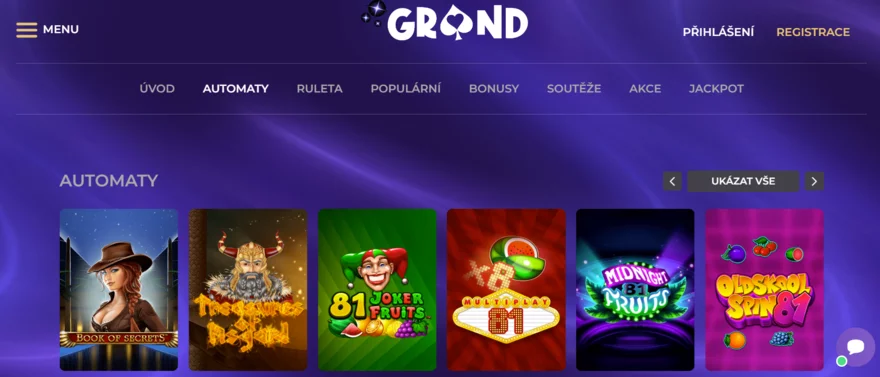This screenshot has height=377, width=880.
Task: Launch the 81 Joker Fruits slot
Action: click(x=377, y=289)
